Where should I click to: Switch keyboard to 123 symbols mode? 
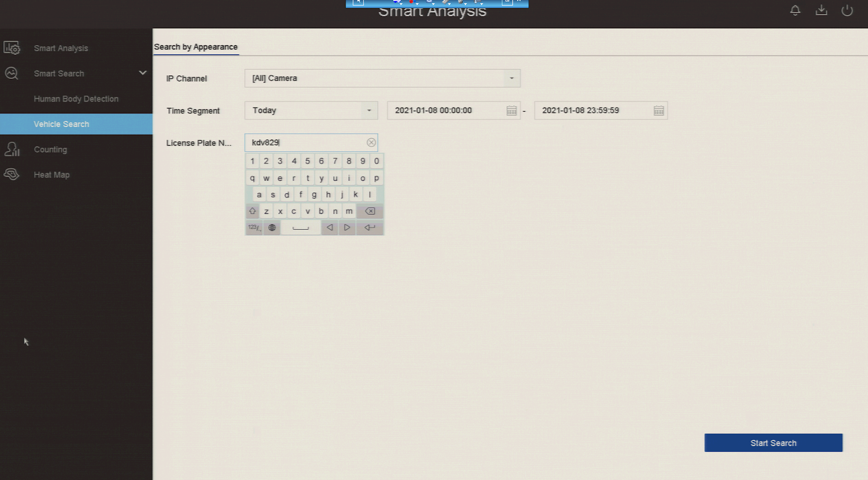pyautogui.click(x=254, y=228)
